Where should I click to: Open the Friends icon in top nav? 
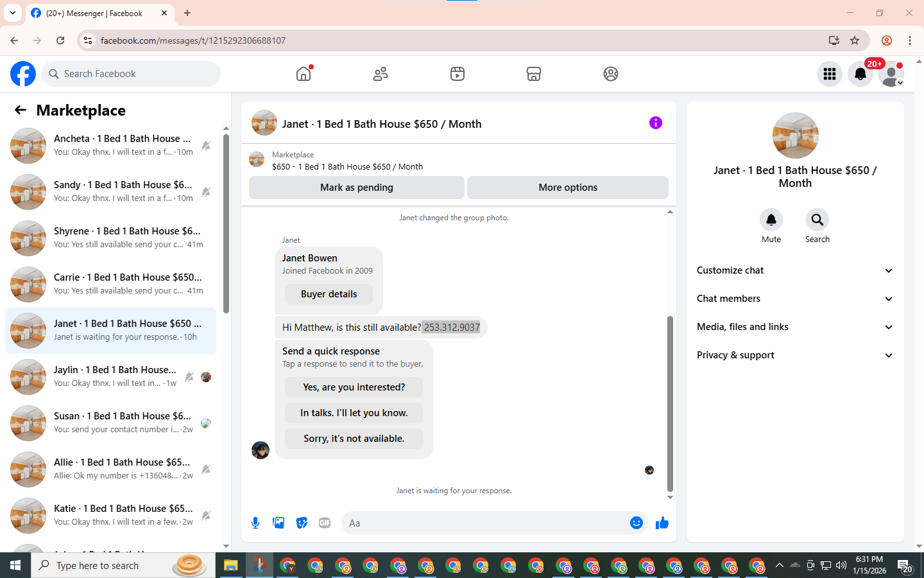(x=381, y=74)
